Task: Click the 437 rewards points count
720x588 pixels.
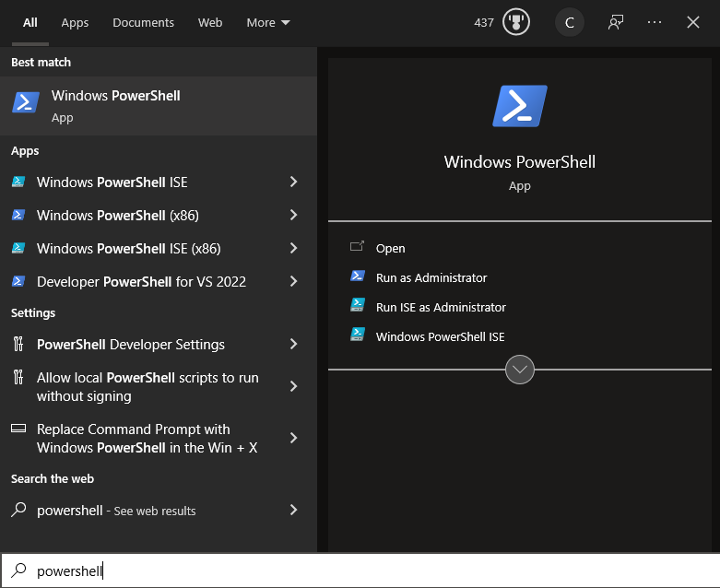Action: [483, 22]
